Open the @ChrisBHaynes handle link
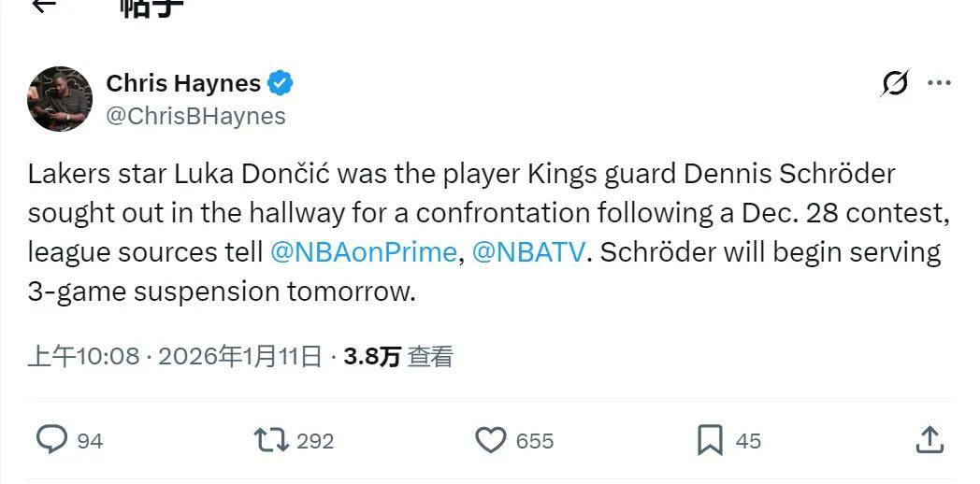The height and width of the screenshot is (484, 980). pos(195,116)
